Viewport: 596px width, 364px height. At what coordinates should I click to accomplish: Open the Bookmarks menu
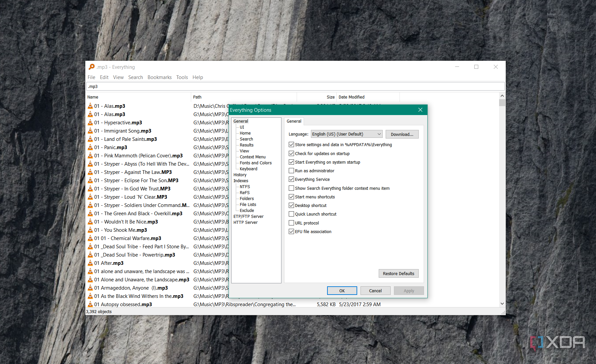click(x=159, y=77)
